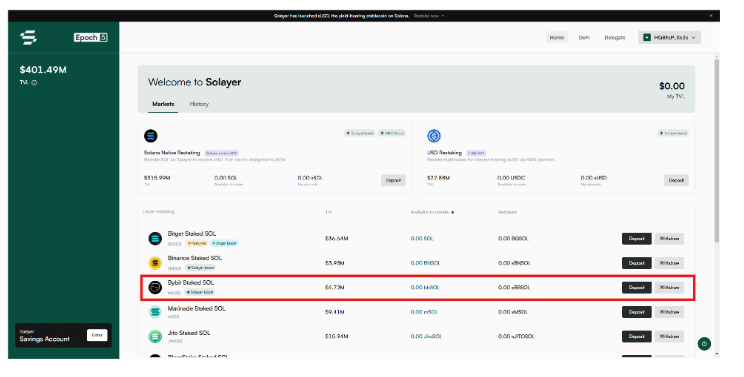
Task: Dismiss the top announcement banner
Action: (x=711, y=16)
